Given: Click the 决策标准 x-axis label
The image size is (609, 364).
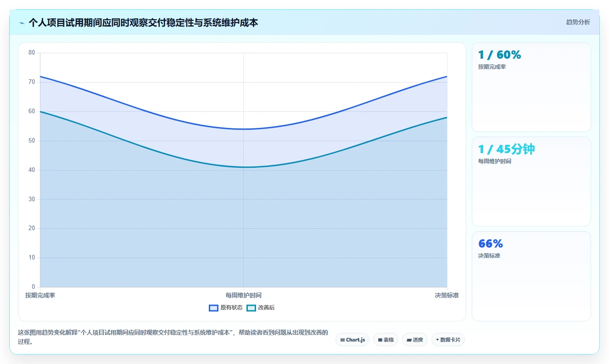Looking at the screenshot, I should click(x=447, y=295).
